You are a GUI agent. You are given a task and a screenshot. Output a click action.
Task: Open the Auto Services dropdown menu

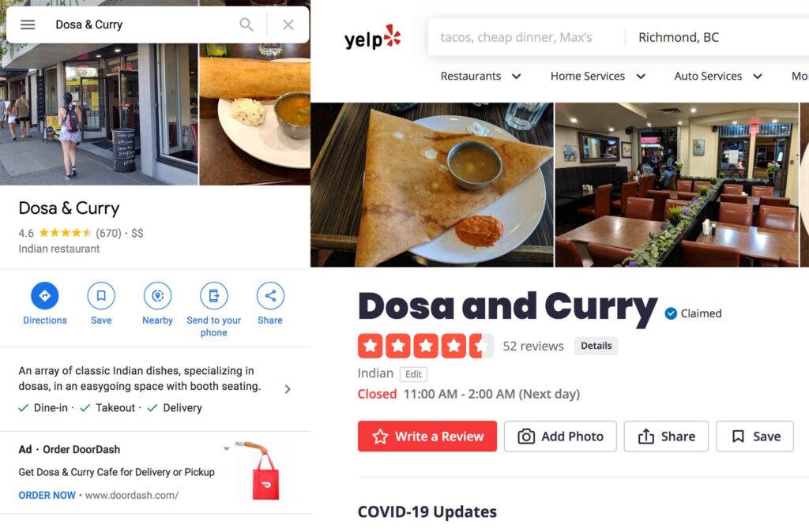[717, 77]
